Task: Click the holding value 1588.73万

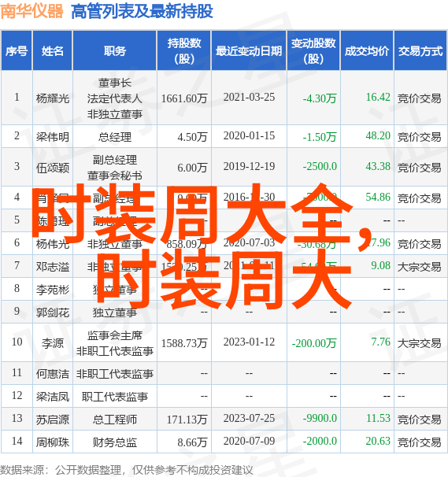Action: (184, 343)
